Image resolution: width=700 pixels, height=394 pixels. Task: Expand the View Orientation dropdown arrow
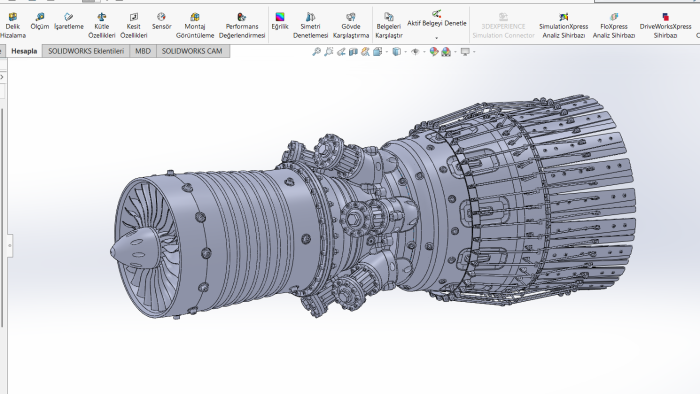click(x=386, y=52)
